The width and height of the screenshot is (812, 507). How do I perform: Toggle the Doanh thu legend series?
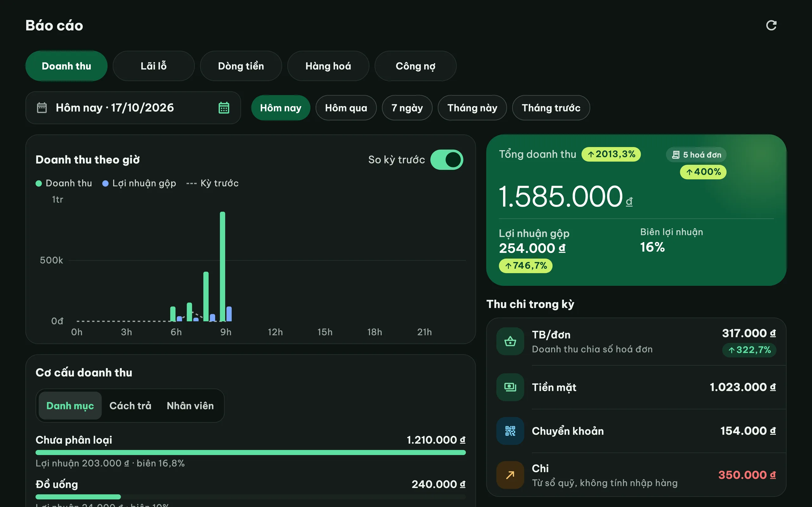tap(64, 183)
